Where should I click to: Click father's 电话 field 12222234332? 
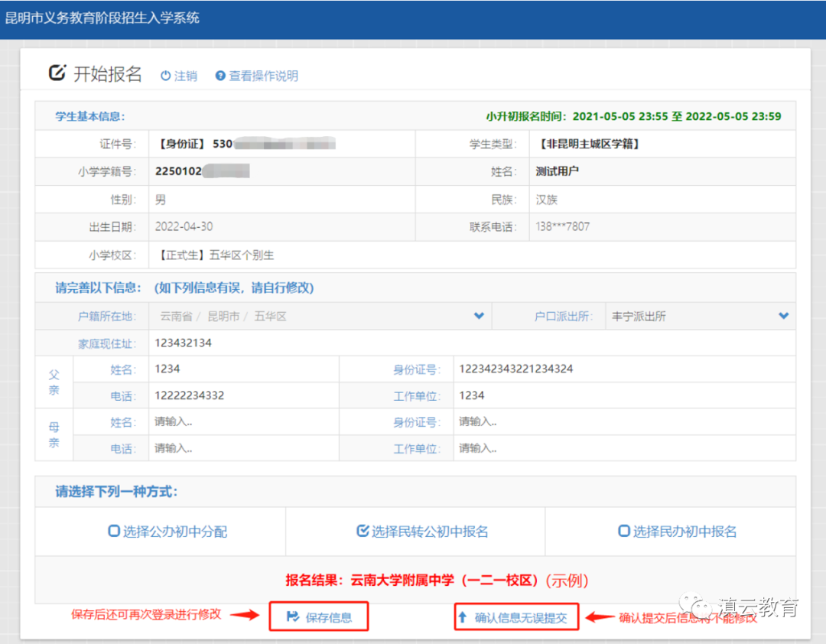pos(244,395)
